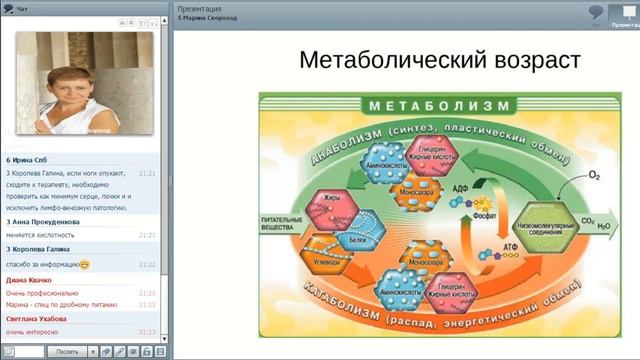640x360 pixels.
Task: Click the message Марина - спец по дробному питанию
Action: pos(62,304)
